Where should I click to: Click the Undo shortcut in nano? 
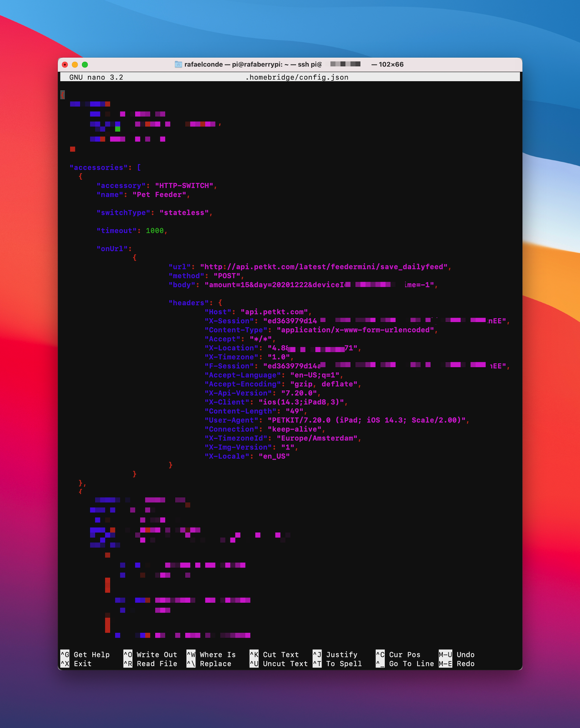tap(465, 654)
